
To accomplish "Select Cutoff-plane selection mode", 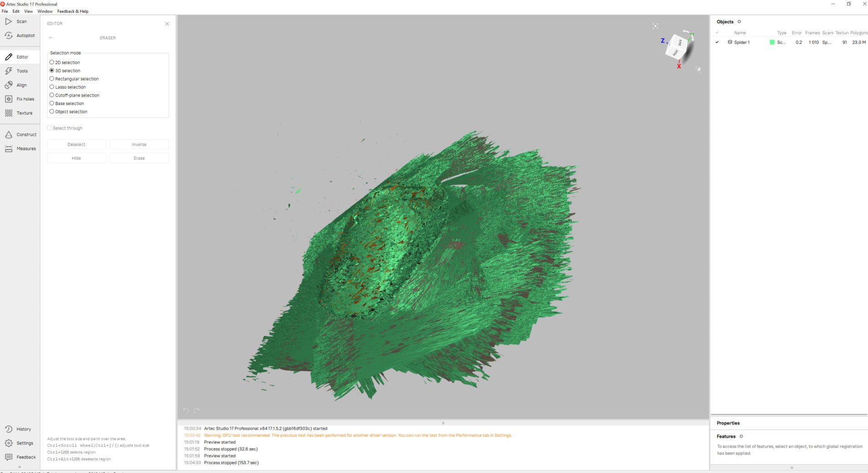I will (x=74, y=95).
